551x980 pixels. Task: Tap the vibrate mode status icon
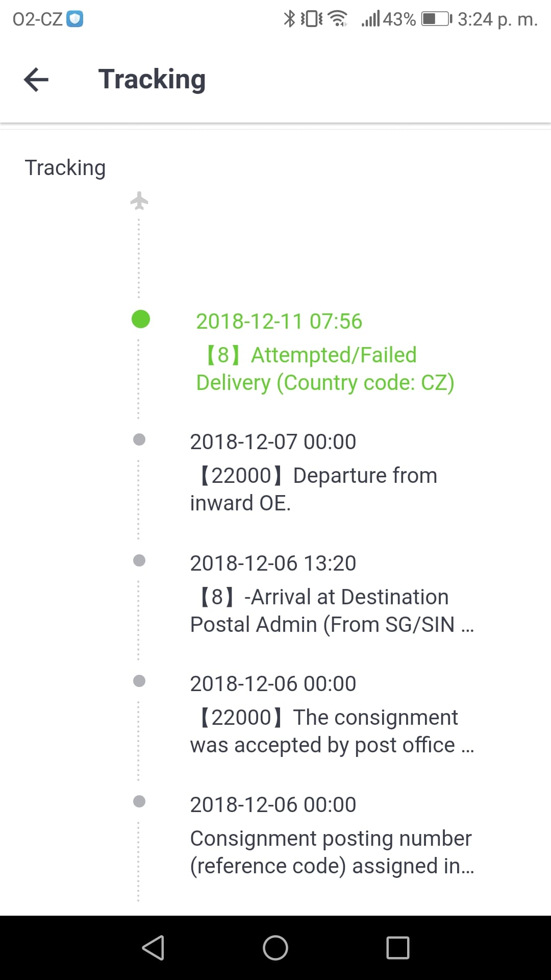point(311,19)
